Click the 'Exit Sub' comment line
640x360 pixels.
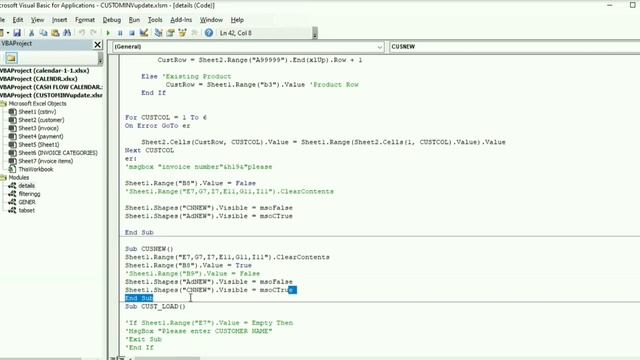[x=143, y=340]
